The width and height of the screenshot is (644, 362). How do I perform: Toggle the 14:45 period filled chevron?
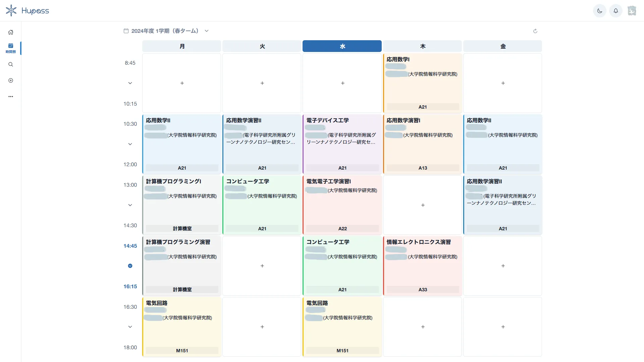(130, 266)
